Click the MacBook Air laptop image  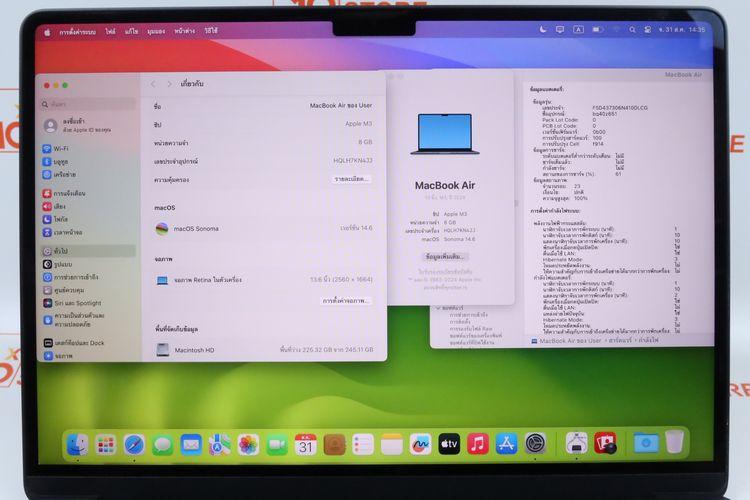pos(445,134)
